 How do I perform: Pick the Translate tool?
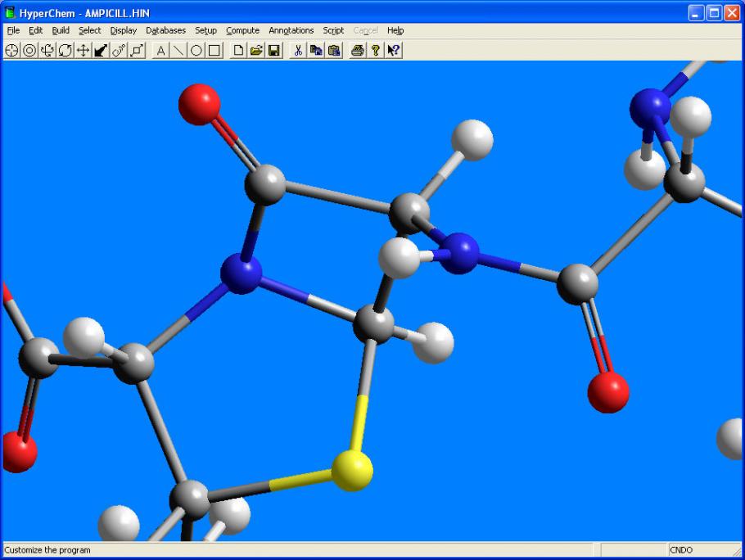point(83,50)
